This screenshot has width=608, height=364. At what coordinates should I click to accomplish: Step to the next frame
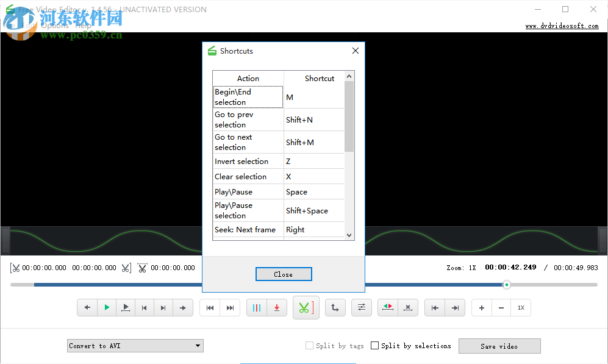point(163,307)
